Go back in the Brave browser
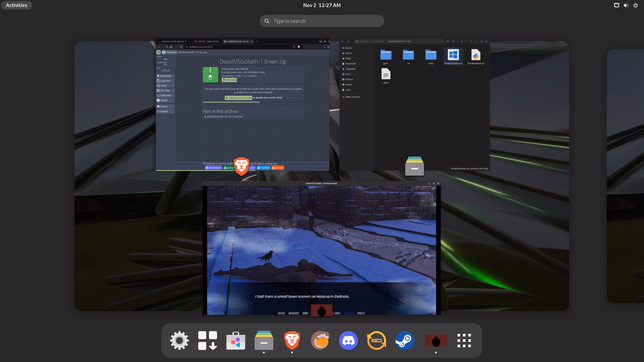The width and height of the screenshot is (644, 362). coord(159,47)
